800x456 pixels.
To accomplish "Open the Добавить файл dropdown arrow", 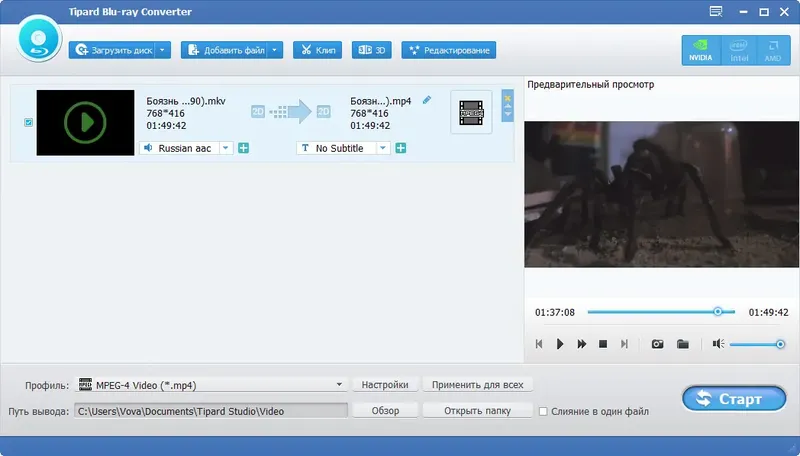I will point(275,50).
